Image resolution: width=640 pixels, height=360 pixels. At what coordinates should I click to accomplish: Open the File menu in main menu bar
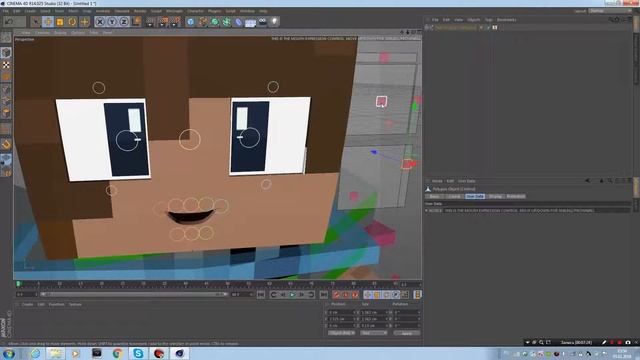click(6, 11)
